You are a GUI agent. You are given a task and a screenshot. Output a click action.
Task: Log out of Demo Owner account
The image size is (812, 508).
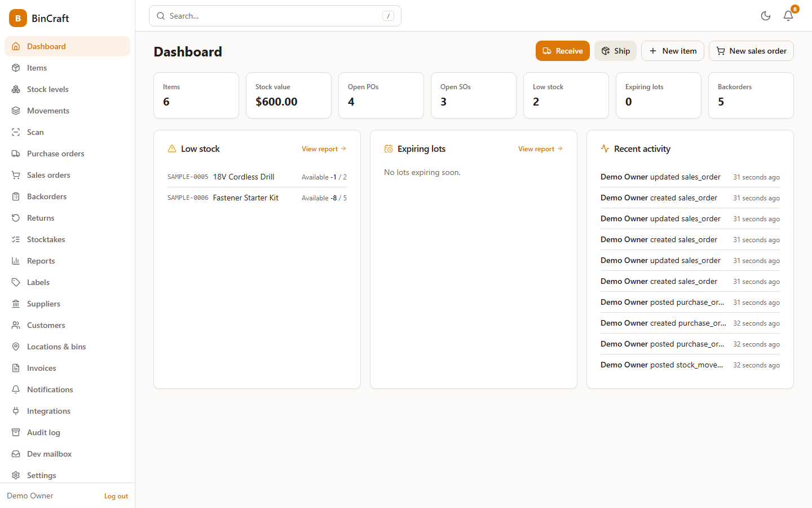click(x=116, y=496)
